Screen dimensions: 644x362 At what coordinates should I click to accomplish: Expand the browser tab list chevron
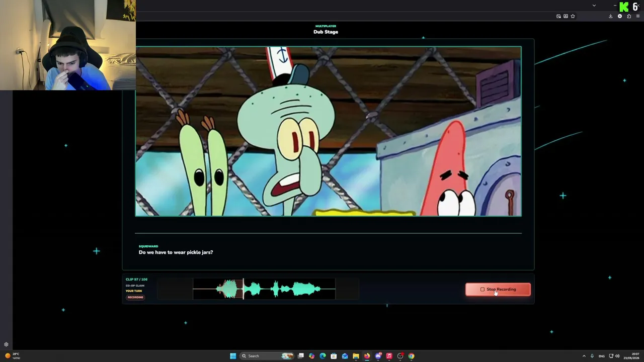click(594, 6)
